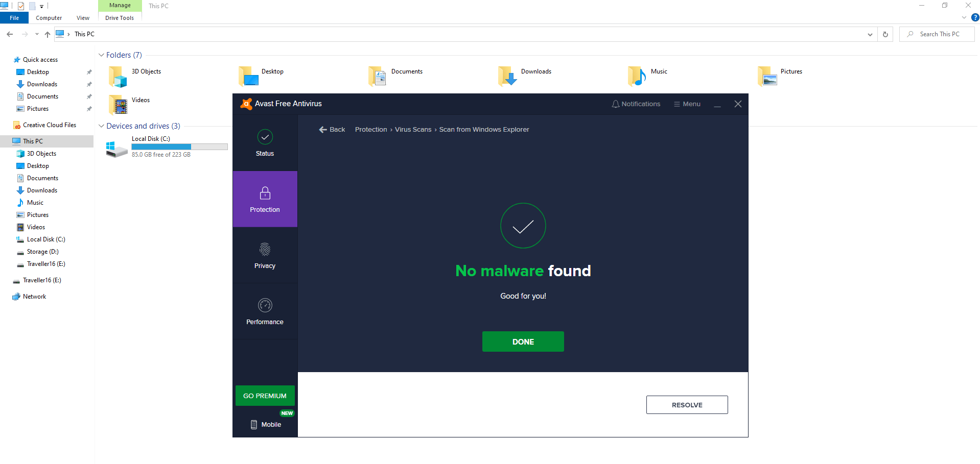Collapse the Folders (7) group
The height and width of the screenshot is (464, 980).
pyautogui.click(x=102, y=55)
